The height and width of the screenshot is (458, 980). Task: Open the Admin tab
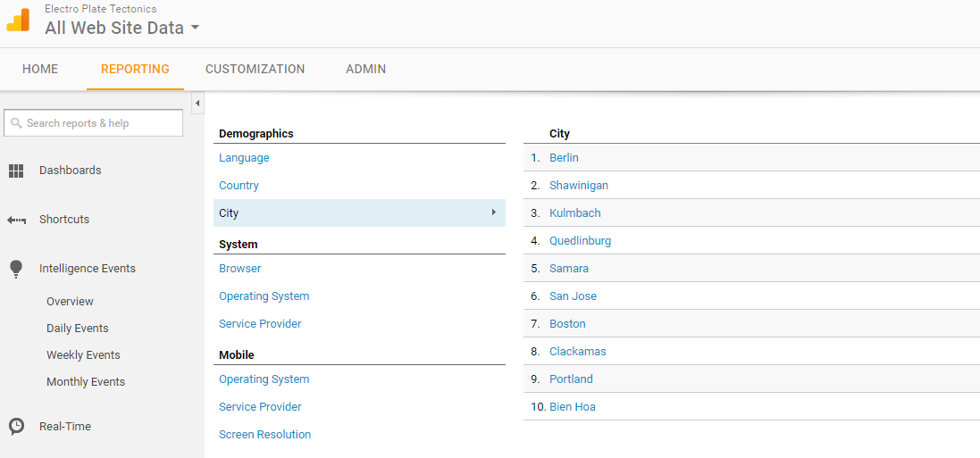(x=365, y=69)
